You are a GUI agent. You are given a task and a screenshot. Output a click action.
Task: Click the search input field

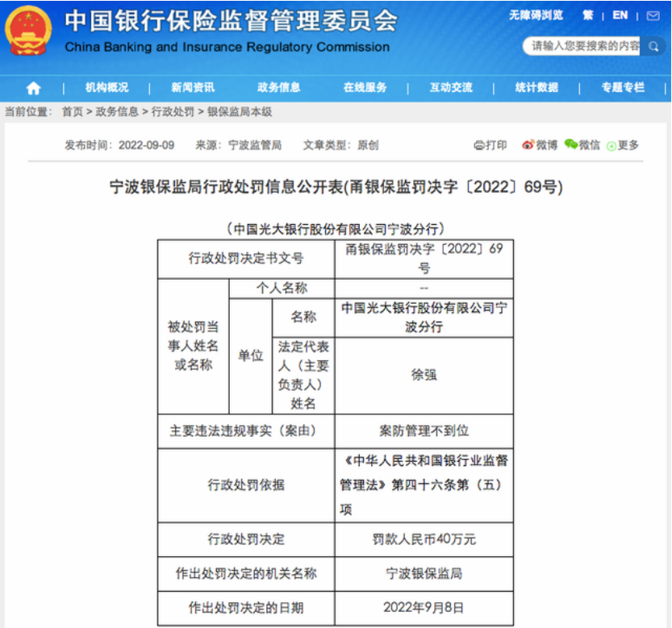[x=582, y=46]
